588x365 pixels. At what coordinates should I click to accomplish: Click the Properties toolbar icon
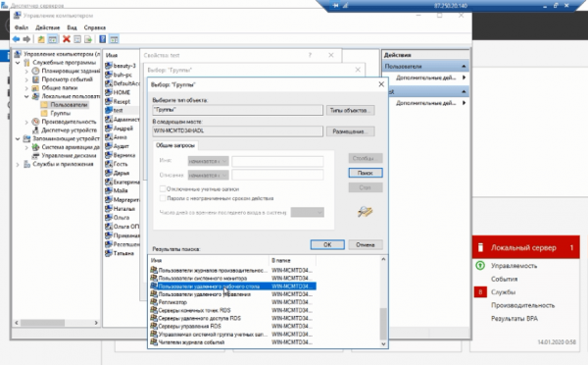tap(77, 39)
